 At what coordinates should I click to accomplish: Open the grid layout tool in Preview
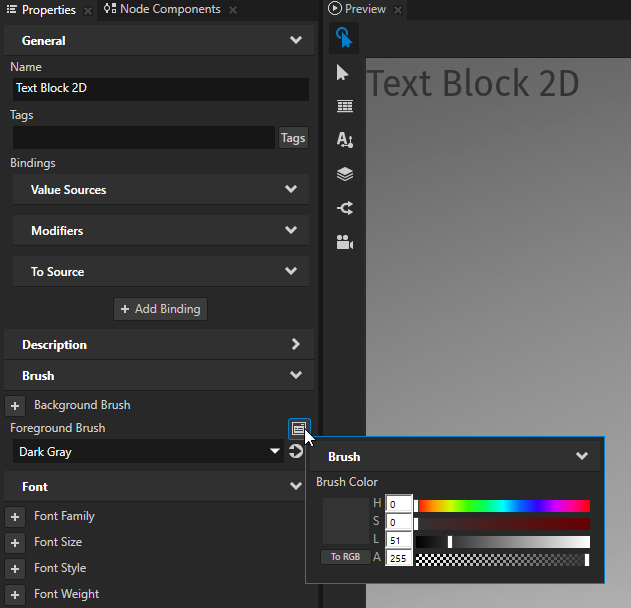[x=345, y=106]
